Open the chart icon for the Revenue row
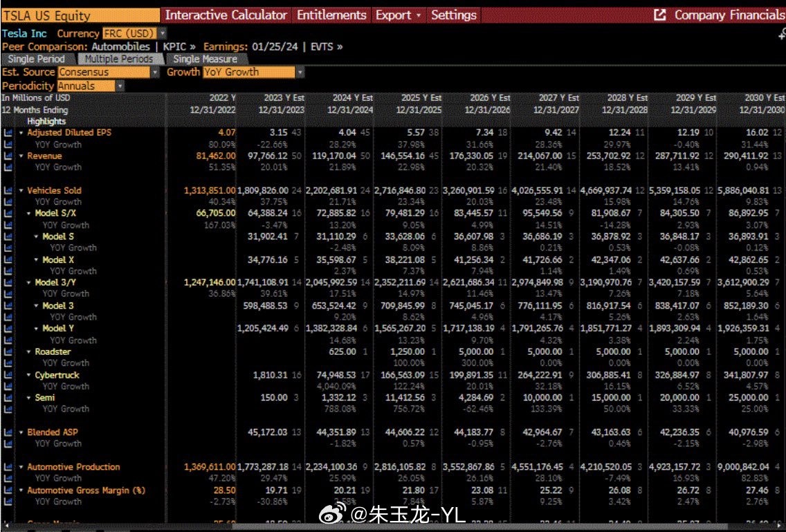The height and width of the screenshot is (532, 786). click(x=8, y=156)
